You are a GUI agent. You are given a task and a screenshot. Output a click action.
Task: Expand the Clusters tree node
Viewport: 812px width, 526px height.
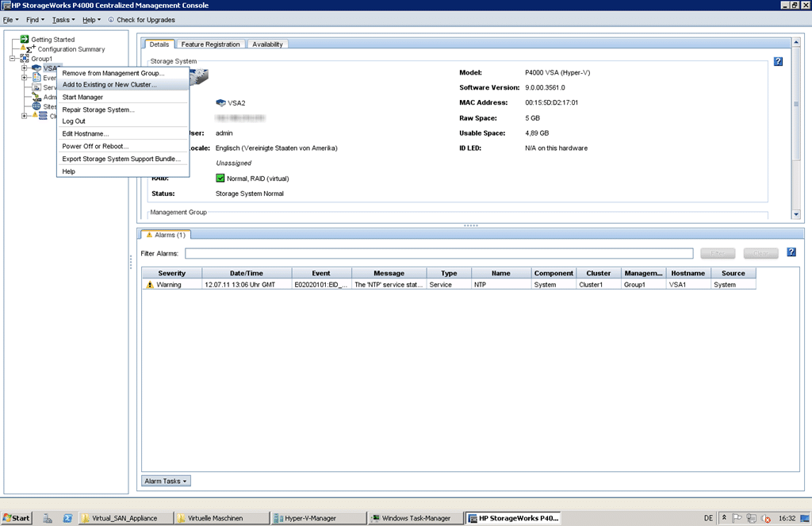click(24, 116)
